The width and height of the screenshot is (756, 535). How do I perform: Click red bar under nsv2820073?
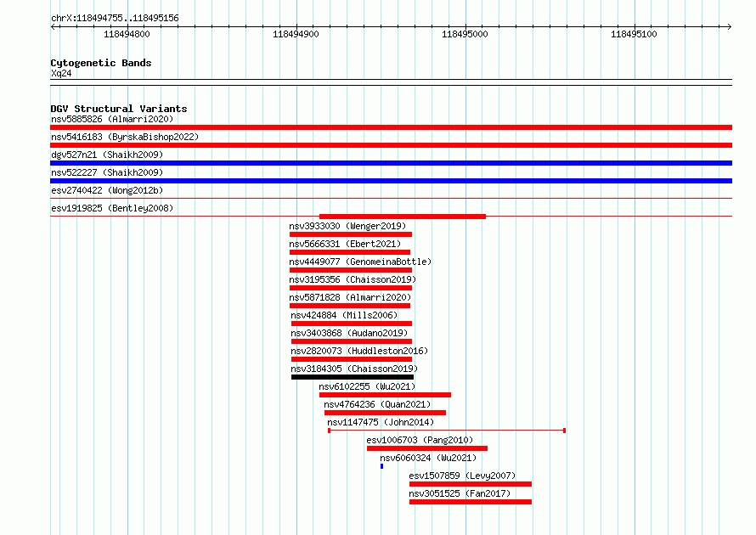point(352,359)
